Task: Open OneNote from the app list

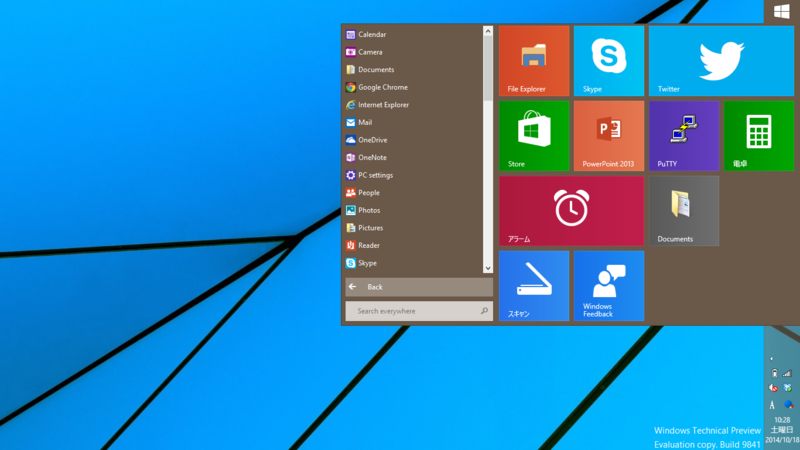Action: pyautogui.click(x=412, y=158)
